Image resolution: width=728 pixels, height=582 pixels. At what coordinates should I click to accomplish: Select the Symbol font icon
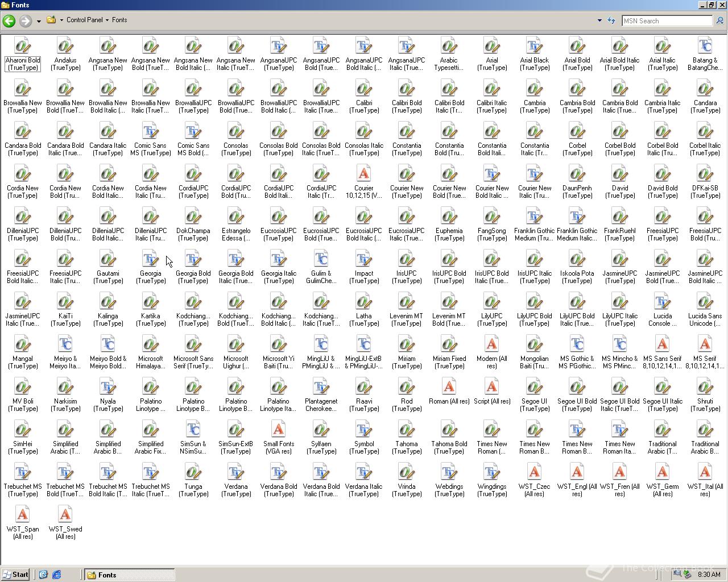364,429
